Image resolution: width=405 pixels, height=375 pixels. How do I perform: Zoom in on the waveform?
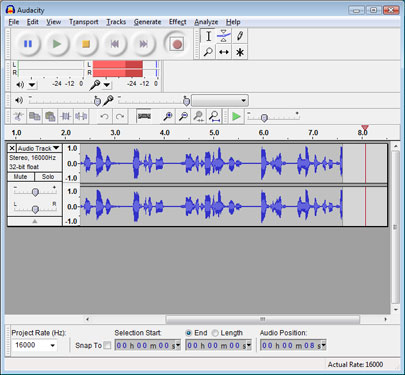pyautogui.click(x=168, y=116)
